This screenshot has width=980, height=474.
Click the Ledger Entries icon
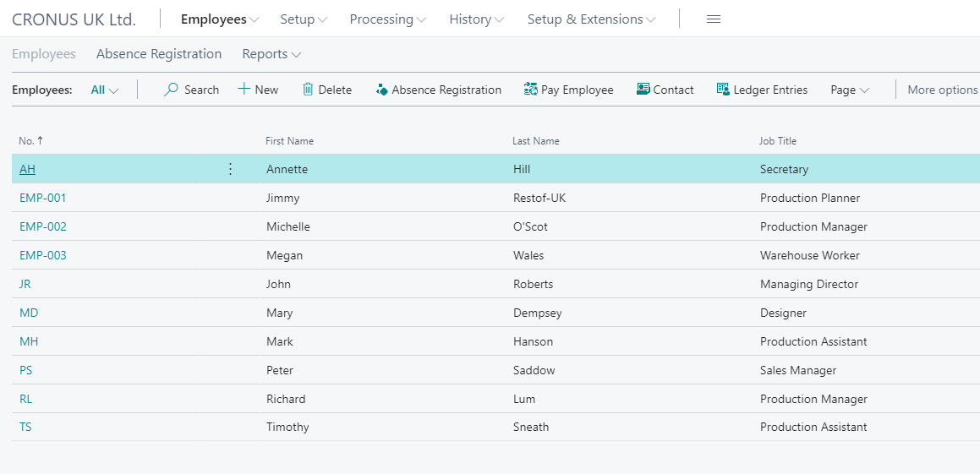pos(723,90)
